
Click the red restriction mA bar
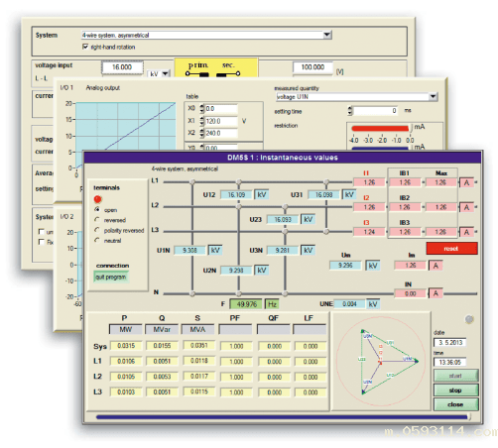(380, 129)
